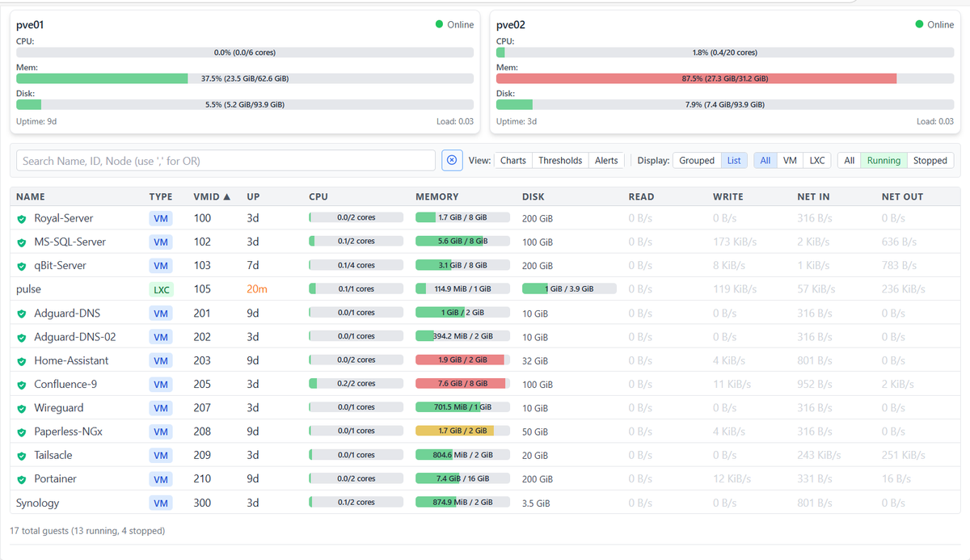Open the Alerts view
This screenshot has height=560, width=970.
606,160
